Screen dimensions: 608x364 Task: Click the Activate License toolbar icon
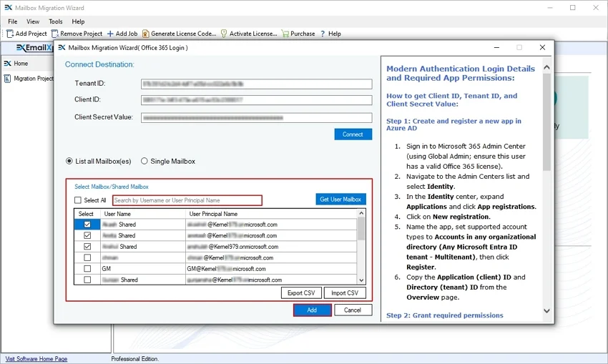(224, 34)
